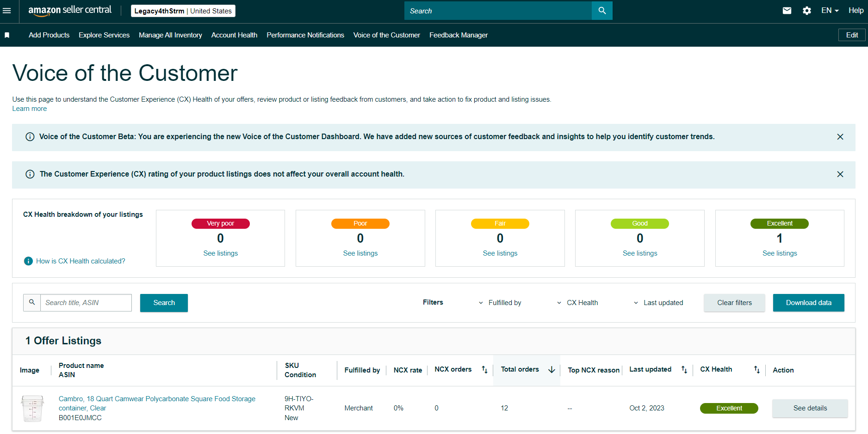Sort by Last updated column arrows
Image resolution: width=868 pixels, height=434 pixels.
(684, 369)
